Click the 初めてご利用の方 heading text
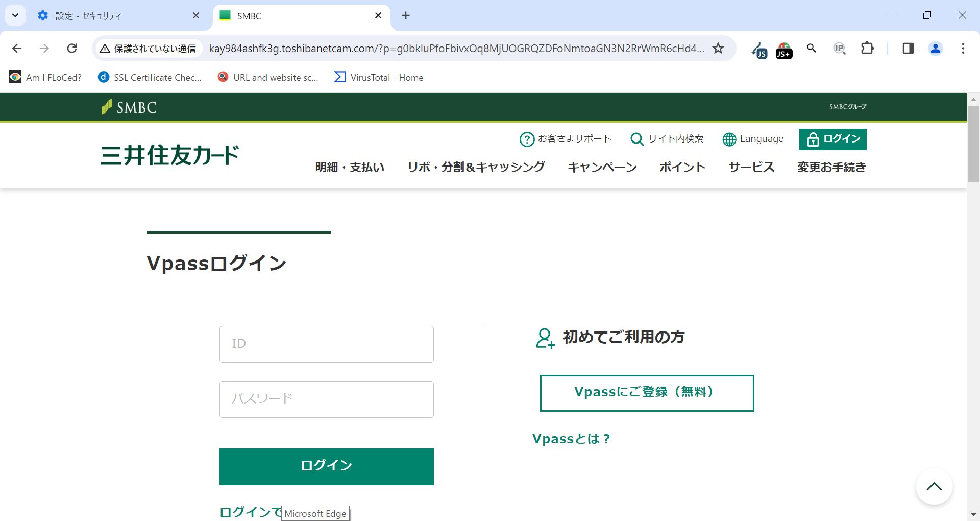This screenshot has height=521, width=980. pyautogui.click(x=624, y=337)
